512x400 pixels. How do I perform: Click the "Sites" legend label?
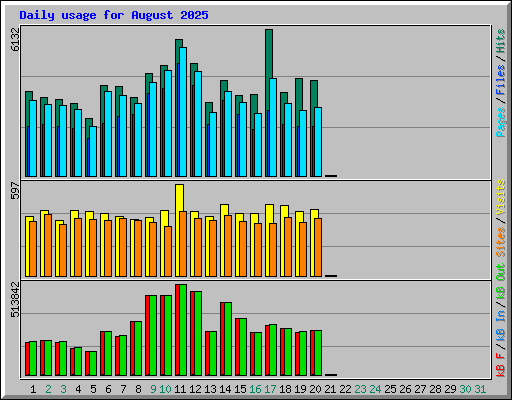point(501,242)
